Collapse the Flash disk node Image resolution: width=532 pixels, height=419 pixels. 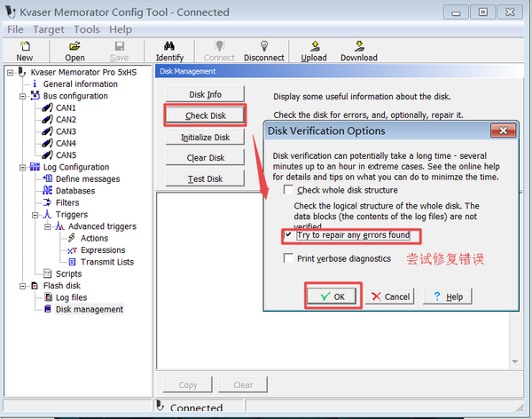click(x=23, y=286)
